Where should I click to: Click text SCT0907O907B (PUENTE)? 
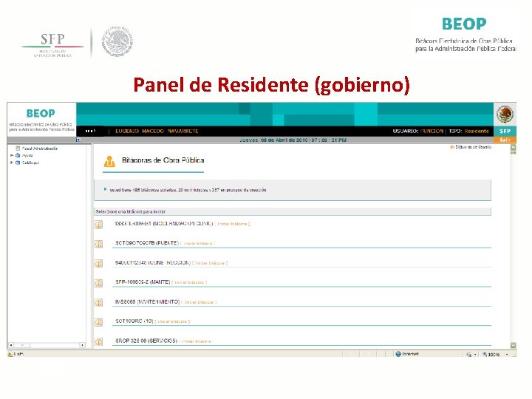pos(147,243)
